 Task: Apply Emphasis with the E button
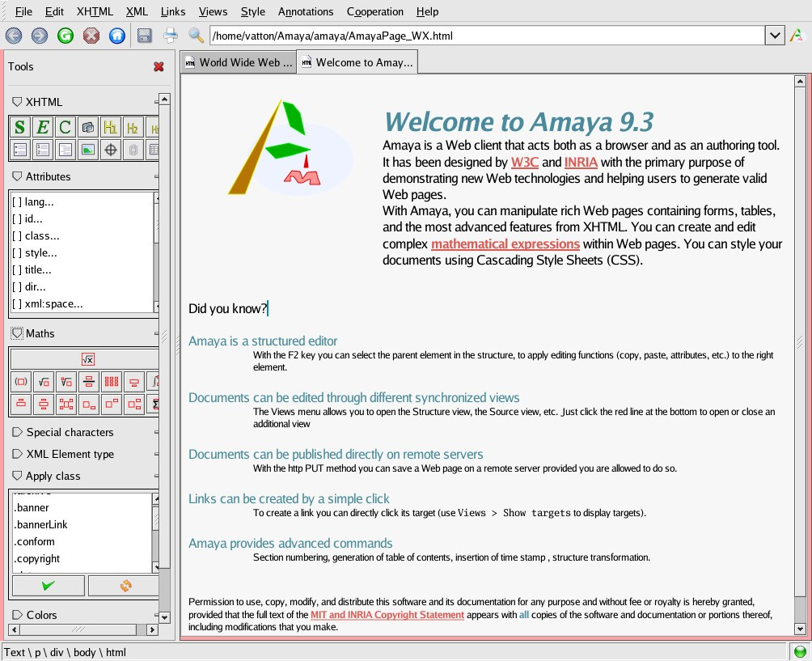[x=43, y=127]
